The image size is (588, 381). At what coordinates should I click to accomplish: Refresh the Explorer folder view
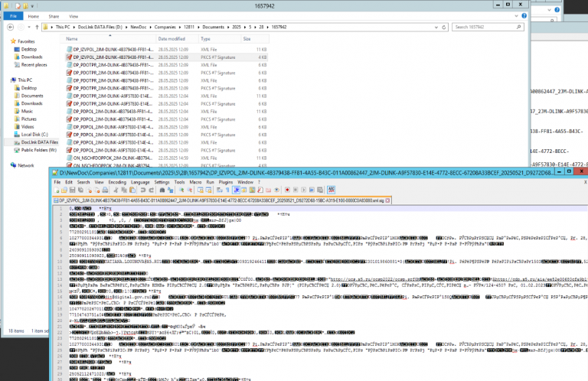pyautogui.click(x=443, y=27)
